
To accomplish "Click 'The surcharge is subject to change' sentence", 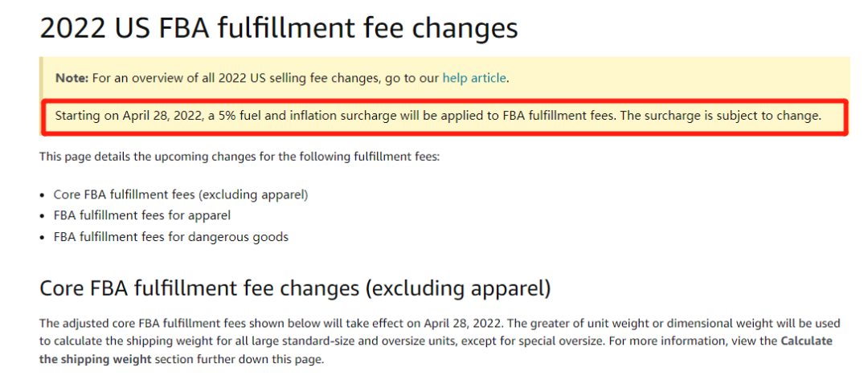I will (x=721, y=116).
